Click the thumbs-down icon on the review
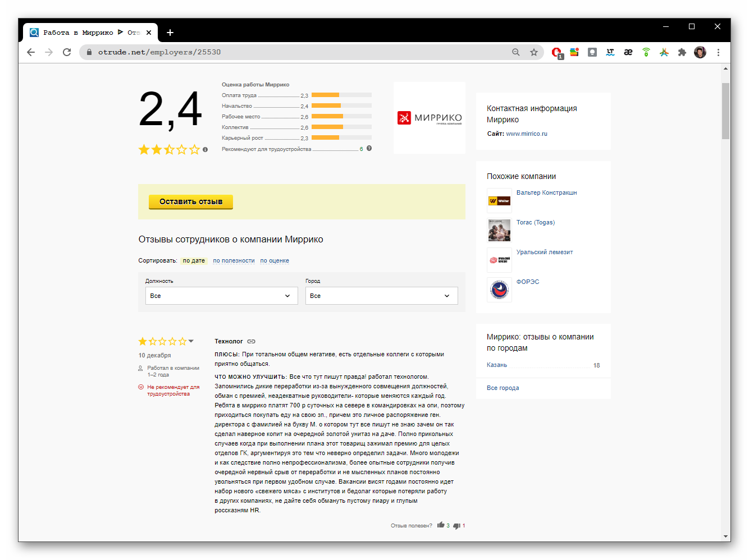Screen dimensions: 749x560 (456, 526)
